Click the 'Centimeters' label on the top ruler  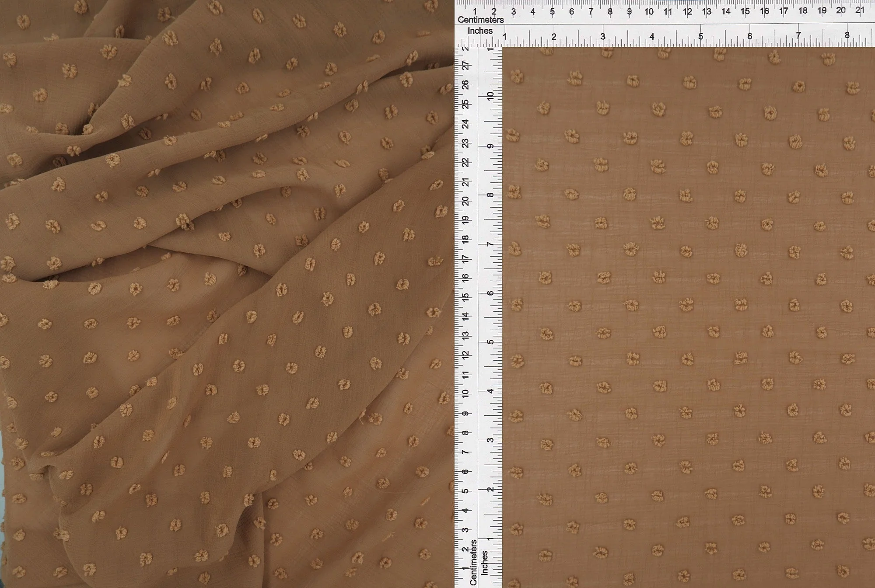point(481,19)
